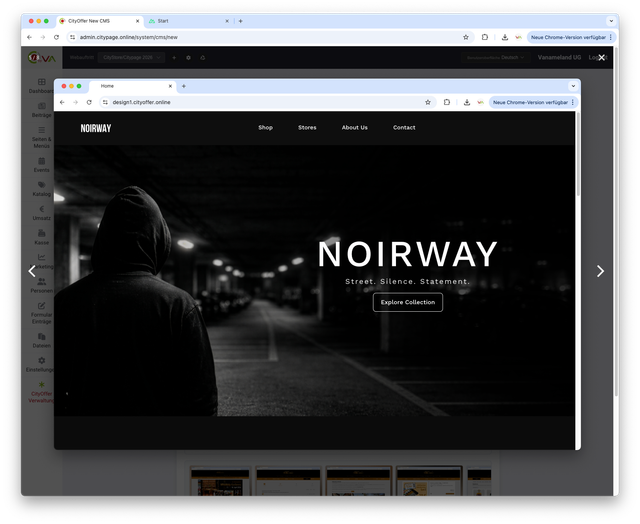Bookmark the admin.citypage.online page with star
Viewport: 640px width, 524px height.
[466, 37]
